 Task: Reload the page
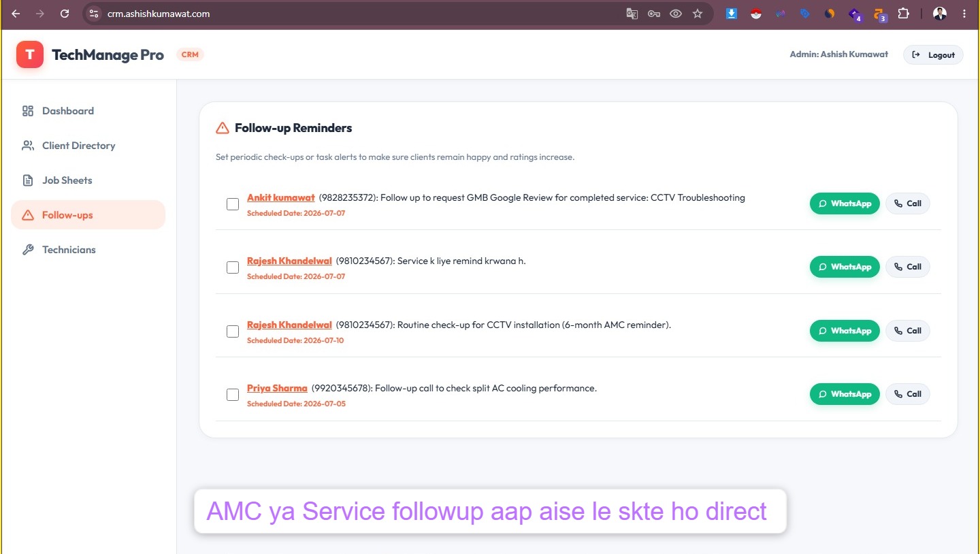coord(65,14)
